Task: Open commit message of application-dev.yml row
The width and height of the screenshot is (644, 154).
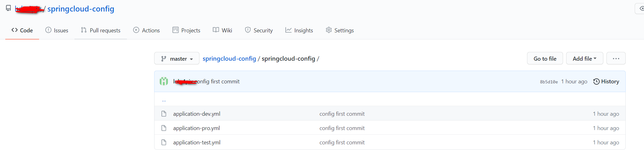Action: (x=342, y=114)
